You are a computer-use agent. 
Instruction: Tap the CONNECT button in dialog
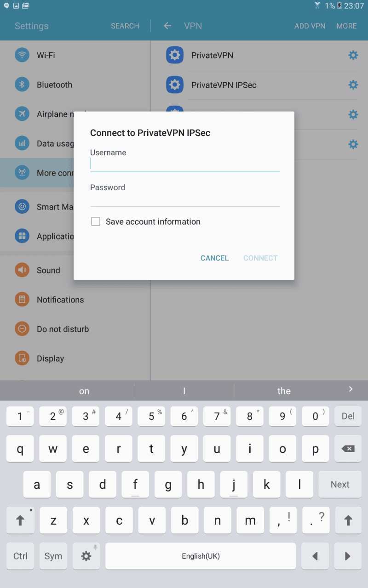pos(260,258)
